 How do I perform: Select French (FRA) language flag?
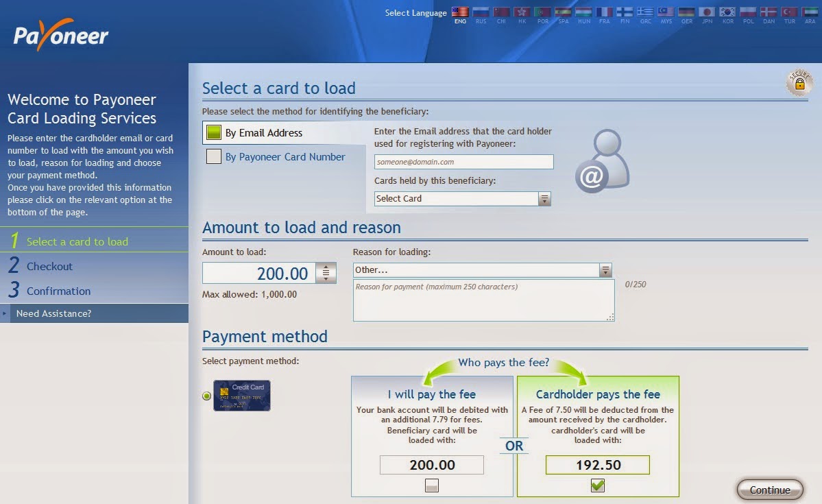click(x=604, y=12)
